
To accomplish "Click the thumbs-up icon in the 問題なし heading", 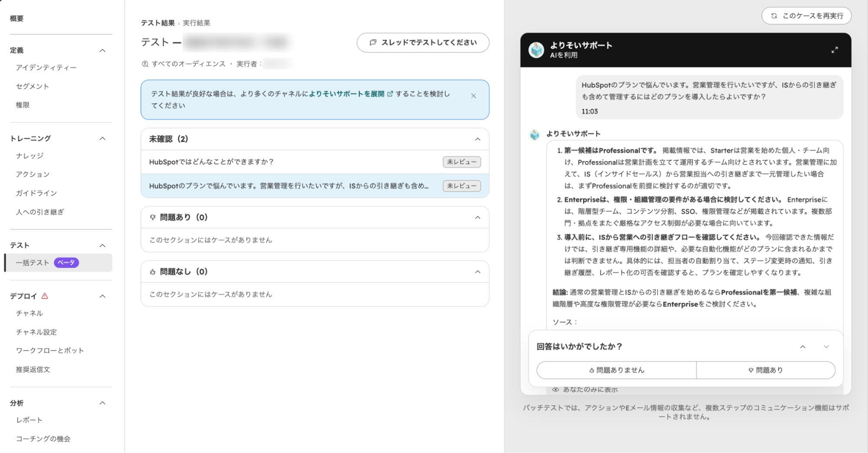I will (x=152, y=272).
